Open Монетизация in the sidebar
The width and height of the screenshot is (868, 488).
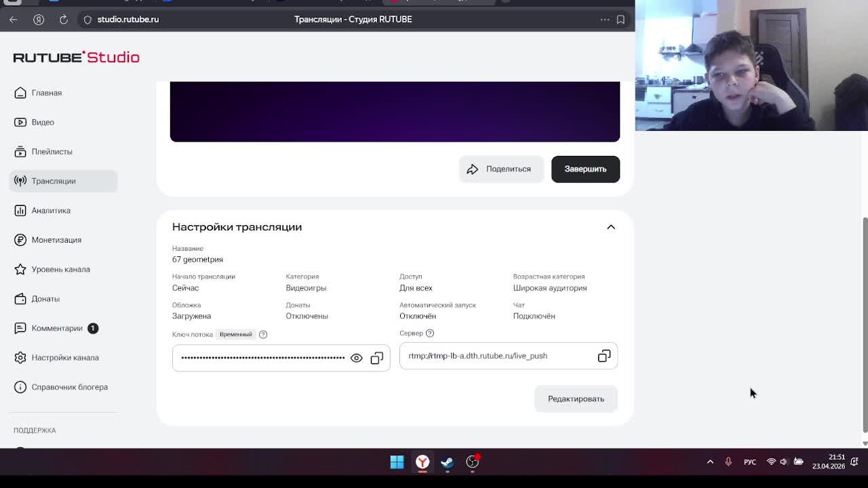pyautogui.click(x=63, y=240)
